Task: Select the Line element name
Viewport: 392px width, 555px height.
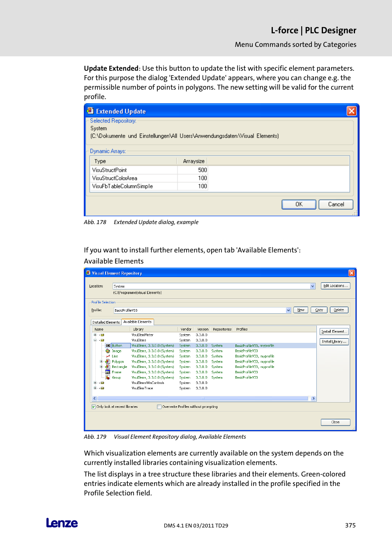Action: click(115, 356)
